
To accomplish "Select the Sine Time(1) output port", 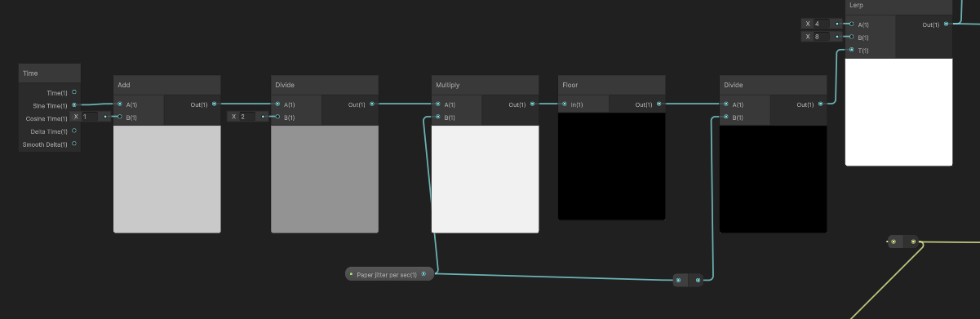I will (x=74, y=105).
